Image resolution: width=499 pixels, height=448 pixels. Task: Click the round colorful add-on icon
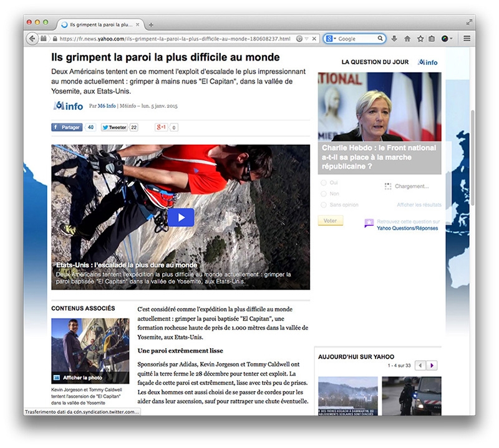[445, 39]
